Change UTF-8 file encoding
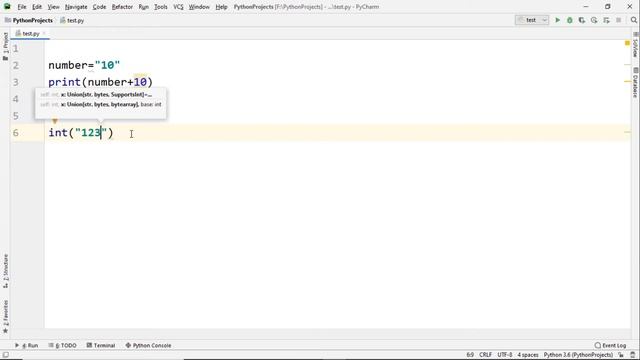The width and height of the screenshot is (640, 360). pyautogui.click(x=504, y=355)
